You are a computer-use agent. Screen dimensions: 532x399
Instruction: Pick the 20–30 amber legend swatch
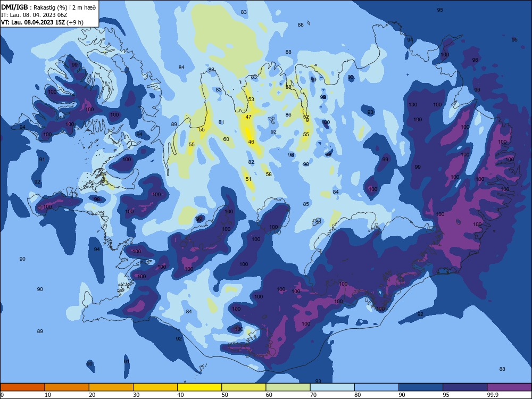click(x=111, y=387)
